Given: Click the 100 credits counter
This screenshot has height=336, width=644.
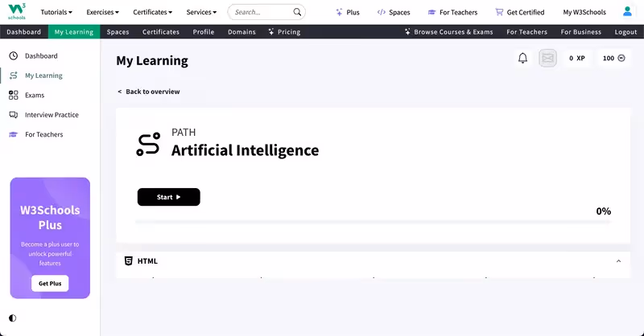Looking at the screenshot, I should [614, 58].
